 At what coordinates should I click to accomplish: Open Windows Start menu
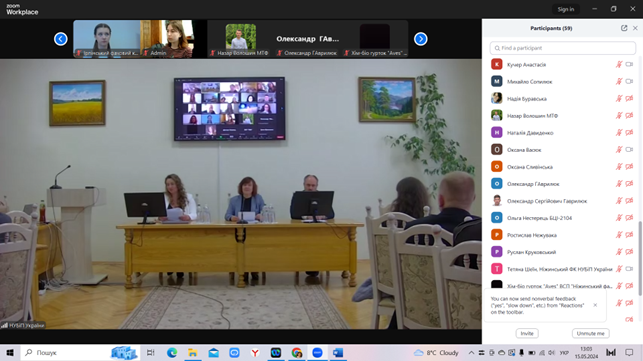tap(10, 353)
